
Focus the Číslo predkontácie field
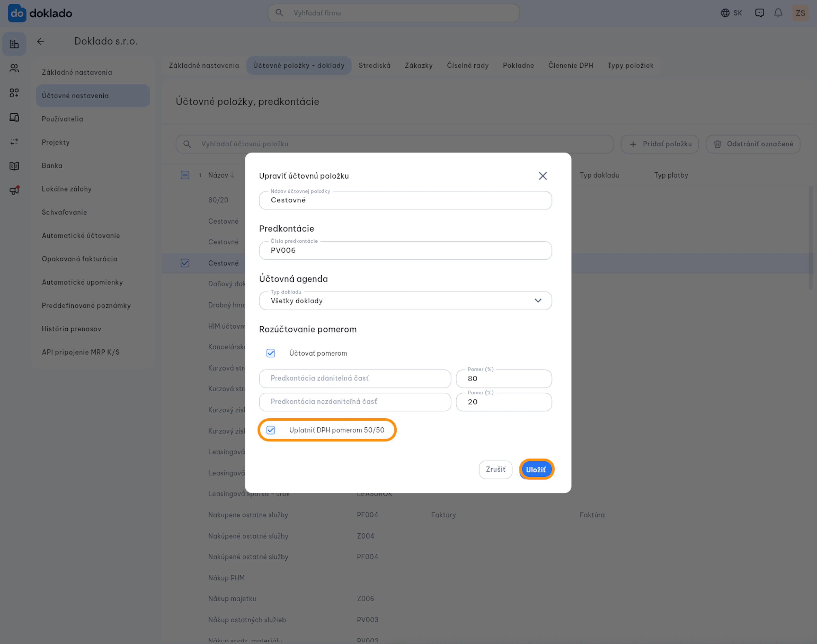tap(406, 250)
